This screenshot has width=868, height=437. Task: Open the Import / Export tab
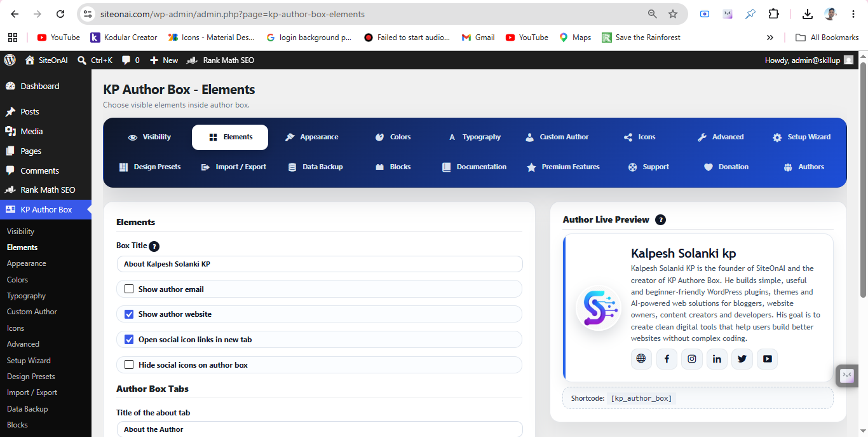[x=233, y=167]
